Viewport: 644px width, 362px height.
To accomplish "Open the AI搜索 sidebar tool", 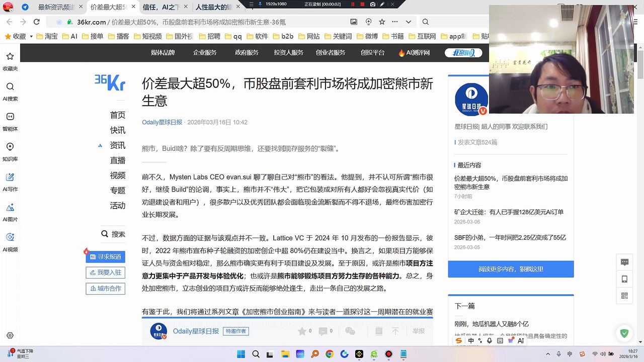I will (x=10, y=90).
